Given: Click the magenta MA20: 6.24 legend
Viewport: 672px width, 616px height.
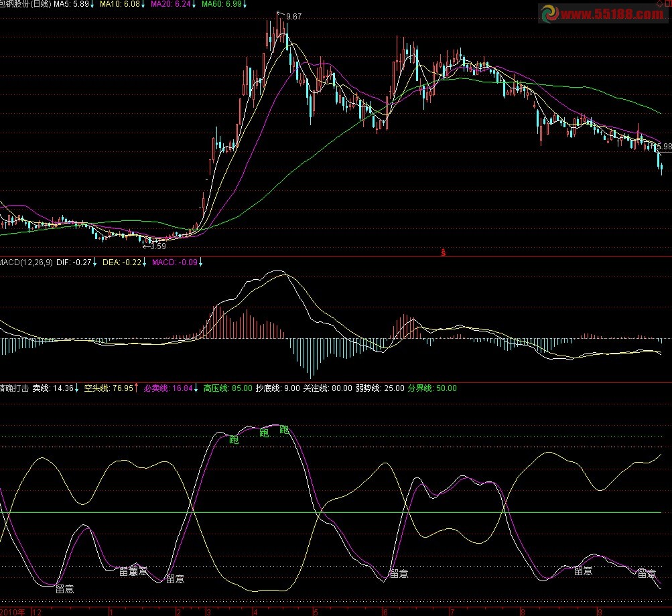Looking at the screenshot, I should [170, 4].
